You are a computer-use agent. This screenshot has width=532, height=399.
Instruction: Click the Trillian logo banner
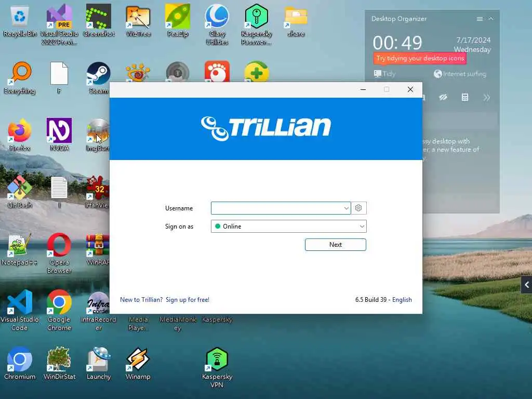266,129
